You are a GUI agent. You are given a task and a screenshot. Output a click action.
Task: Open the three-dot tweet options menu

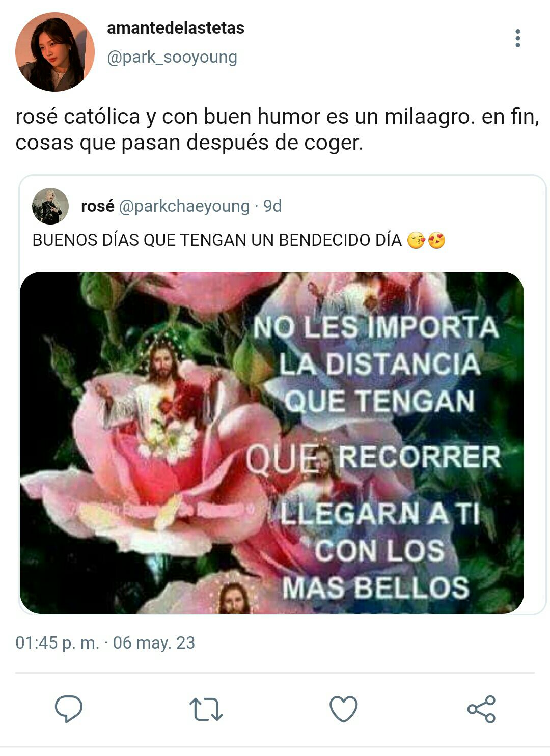[x=517, y=38]
